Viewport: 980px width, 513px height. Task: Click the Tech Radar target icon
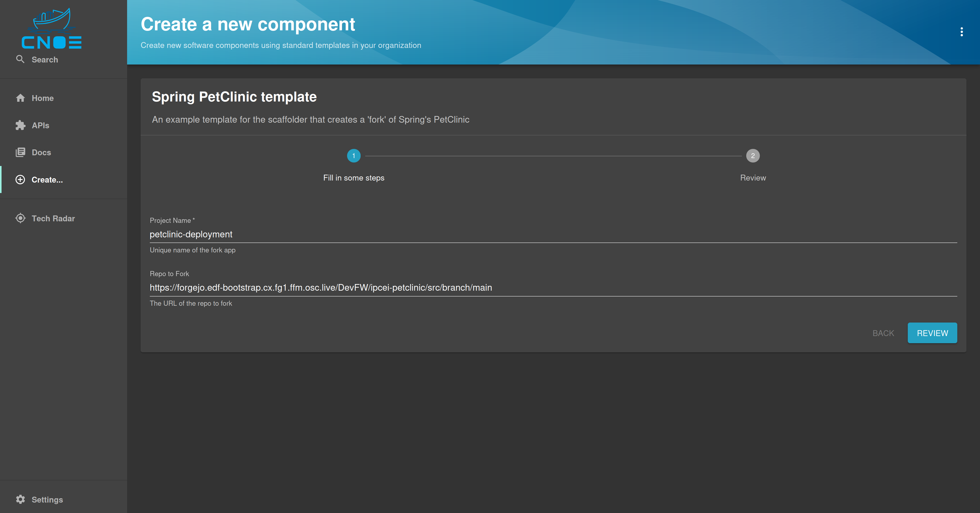click(x=20, y=219)
